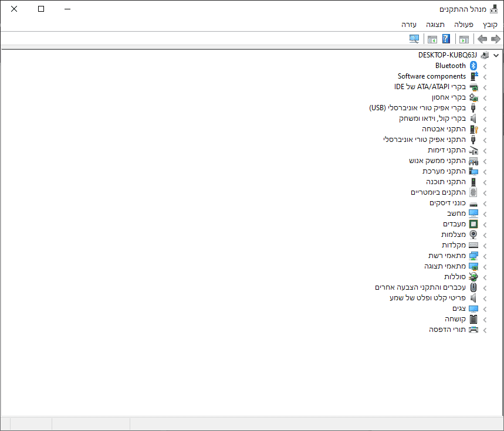
Task: Click the מתאמי רשת network adapters icon
Action: (x=473, y=256)
